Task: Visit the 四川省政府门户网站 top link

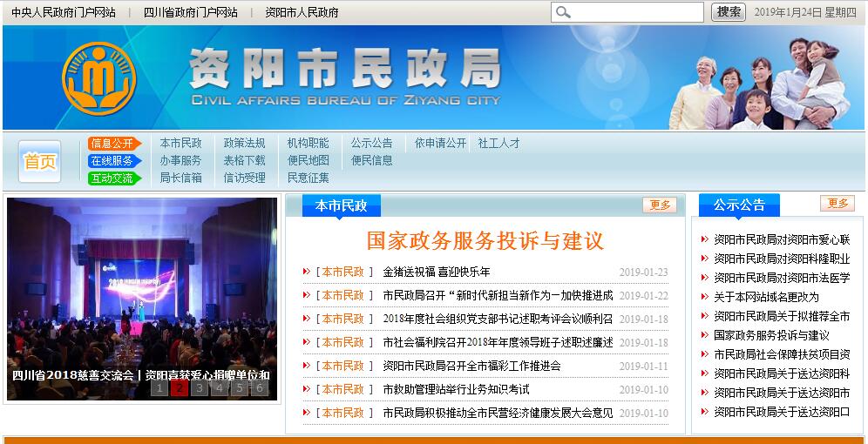Action: (190, 12)
